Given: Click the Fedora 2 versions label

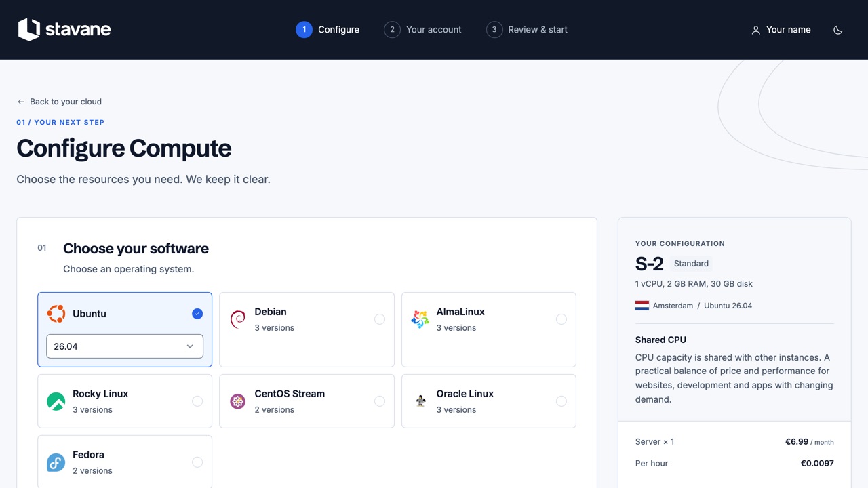Looking at the screenshot, I should click(x=93, y=471).
